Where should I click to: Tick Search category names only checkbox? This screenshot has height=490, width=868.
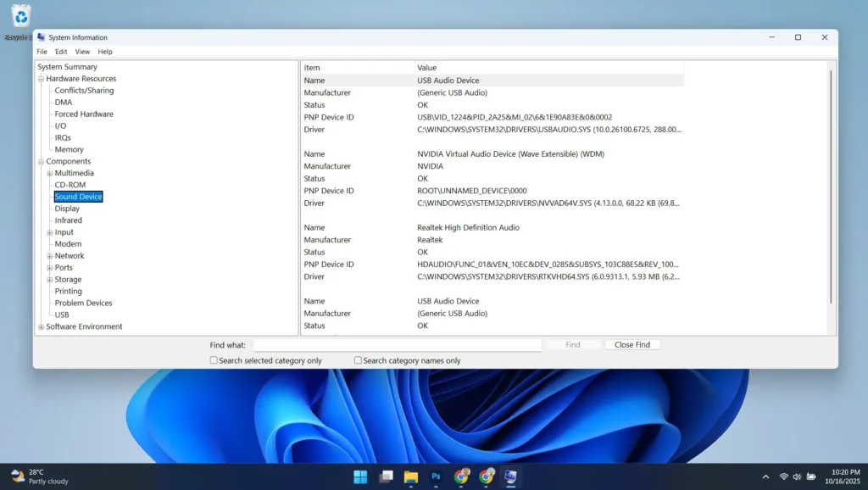click(358, 360)
